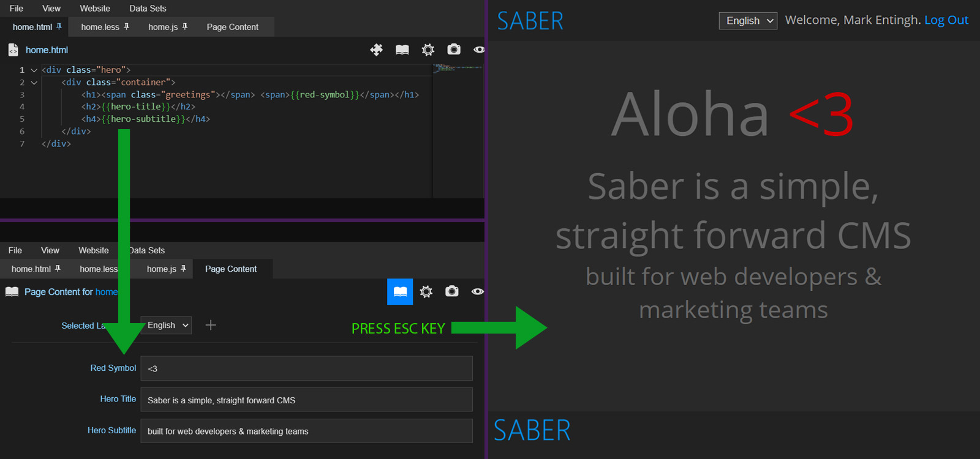980x459 pixels.
Task: Click the Log Out link
Action: (x=946, y=20)
